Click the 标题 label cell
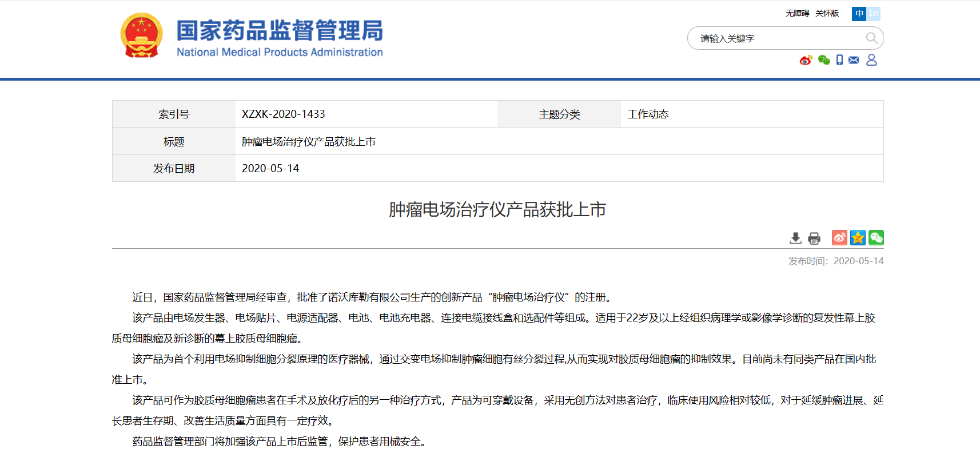The height and width of the screenshot is (465, 980). (174, 141)
